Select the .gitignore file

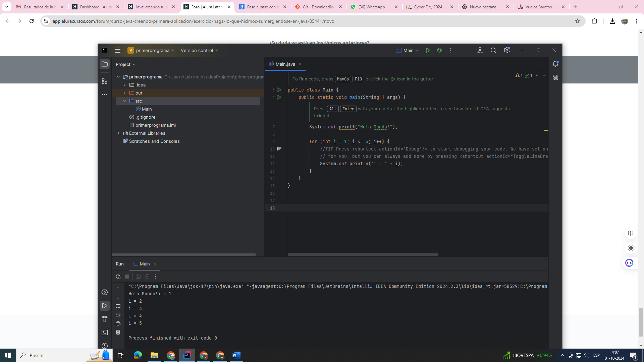pyautogui.click(x=142, y=117)
